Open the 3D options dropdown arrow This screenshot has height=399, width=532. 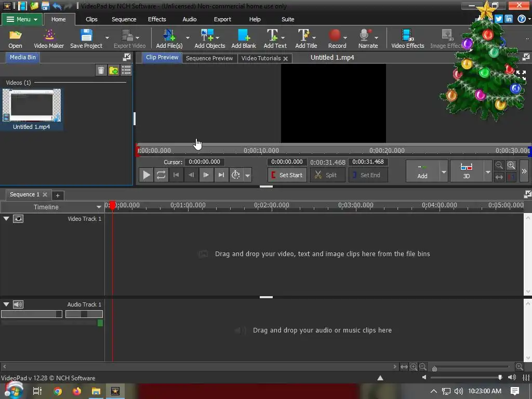(x=487, y=171)
